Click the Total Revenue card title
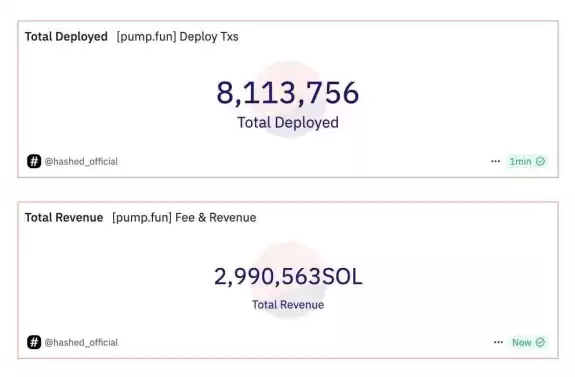Image resolution: width=575 pixels, height=377 pixels. 64,217
